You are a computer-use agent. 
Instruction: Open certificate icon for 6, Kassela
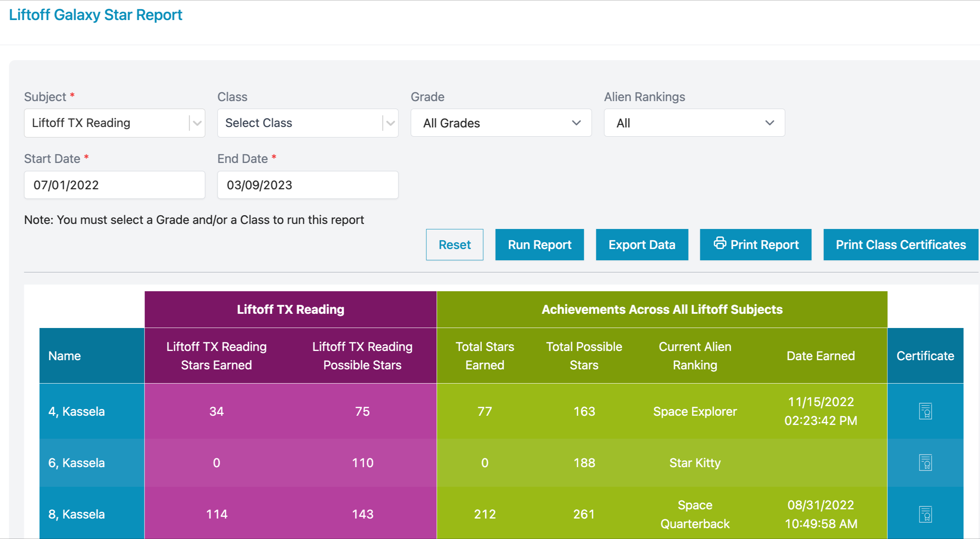[x=925, y=463]
